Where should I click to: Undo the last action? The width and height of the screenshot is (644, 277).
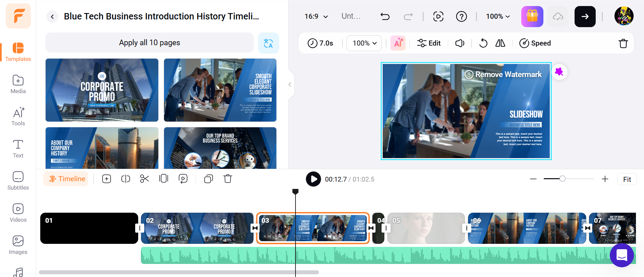coord(385,16)
